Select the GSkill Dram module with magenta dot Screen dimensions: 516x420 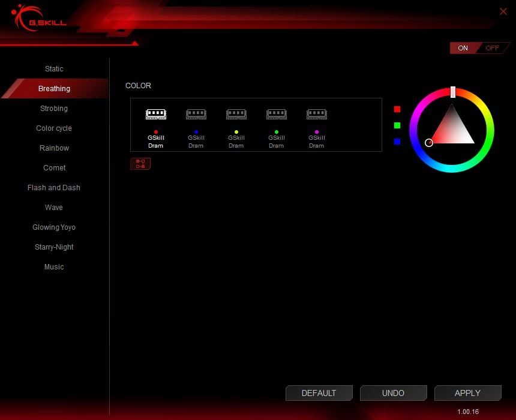(x=316, y=128)
